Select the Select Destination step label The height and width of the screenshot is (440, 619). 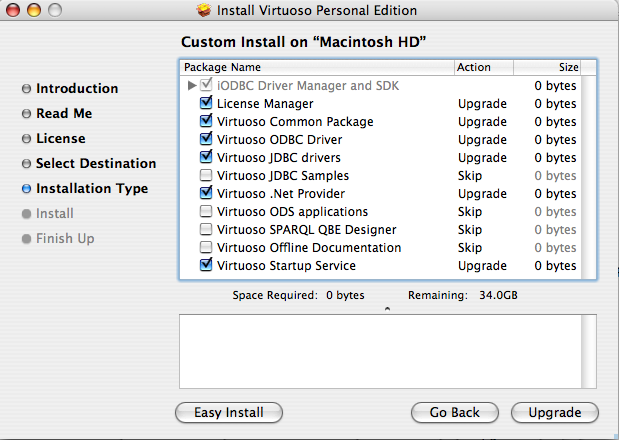[x=96, y=163]
